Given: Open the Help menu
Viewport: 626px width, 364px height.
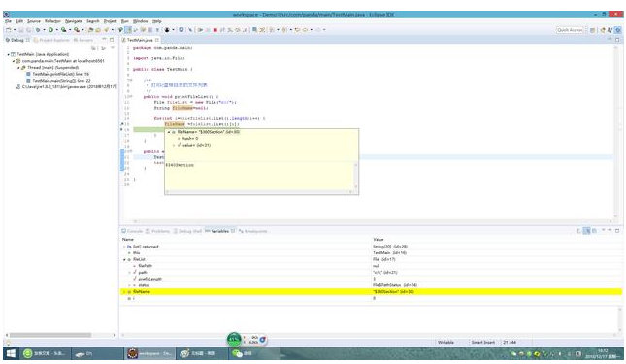Looking at the screenshot, I should (x=157, y=21).
